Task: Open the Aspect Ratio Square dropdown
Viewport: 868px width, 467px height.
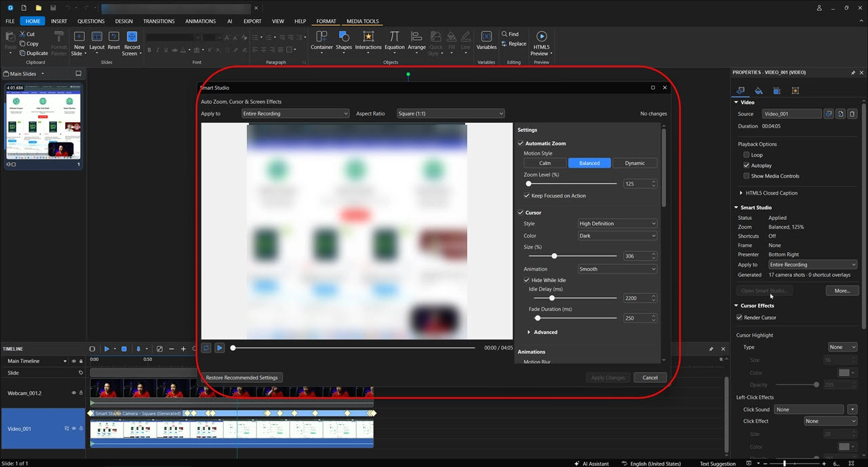Action: [451, 113]
